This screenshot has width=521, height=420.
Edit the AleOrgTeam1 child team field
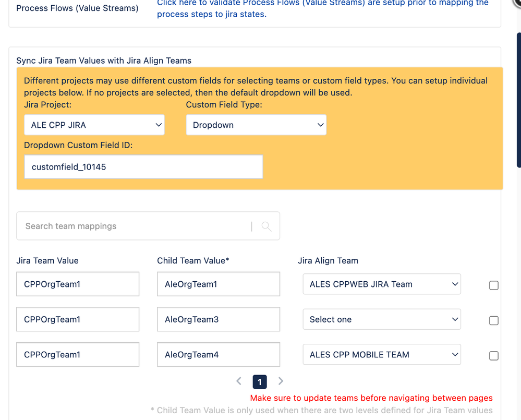pos(219,284)
